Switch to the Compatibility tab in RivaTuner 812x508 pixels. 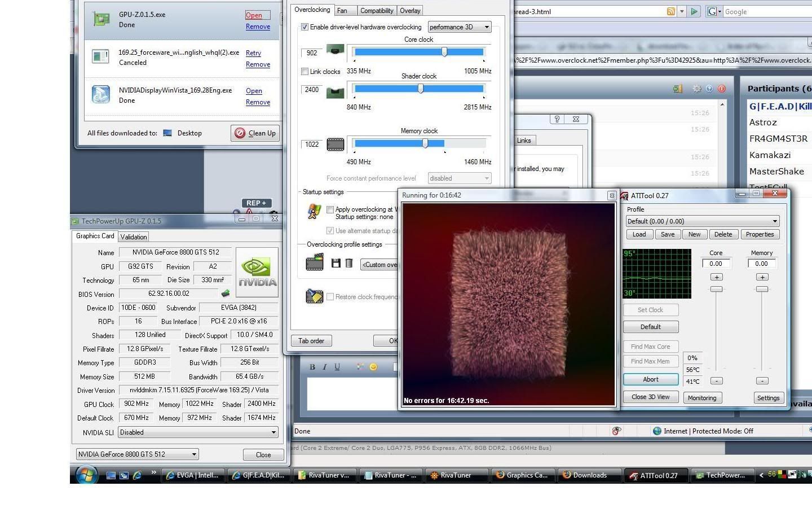point(377,11)
